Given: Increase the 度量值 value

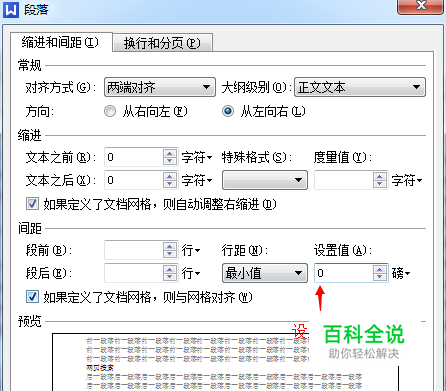Looking at the screenshot, I should [380, 176].
